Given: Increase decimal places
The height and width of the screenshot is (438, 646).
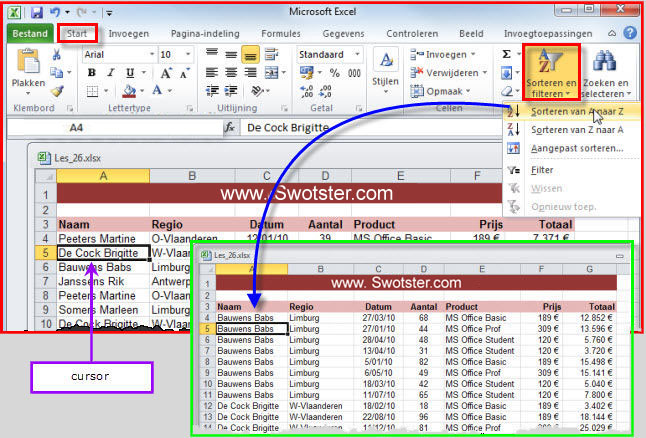Looking at the screenshot, I should pyautogui.click(x=307, y=91).
